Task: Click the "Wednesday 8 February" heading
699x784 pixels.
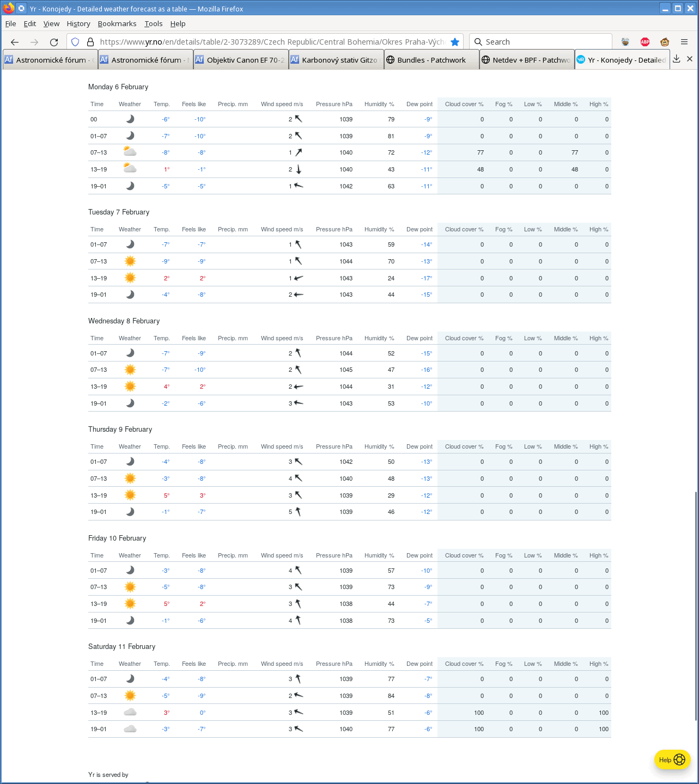Action: pyautogui.click(x=124, y=321)
